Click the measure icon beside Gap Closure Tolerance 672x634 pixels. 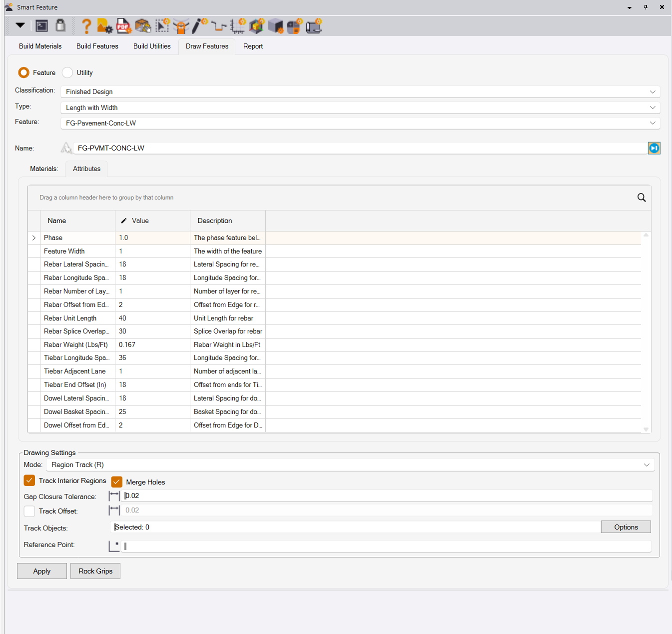[x=114, y=495]
